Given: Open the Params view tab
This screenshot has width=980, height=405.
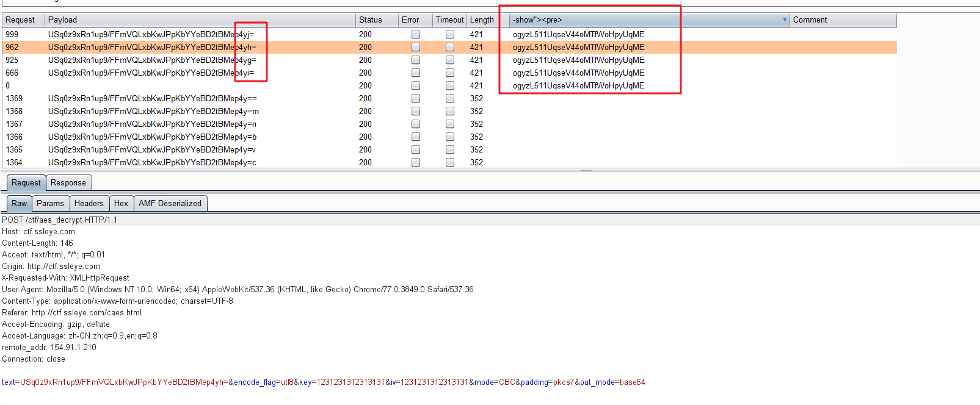Looking at the screenshot, I should [x=50, y=204].
